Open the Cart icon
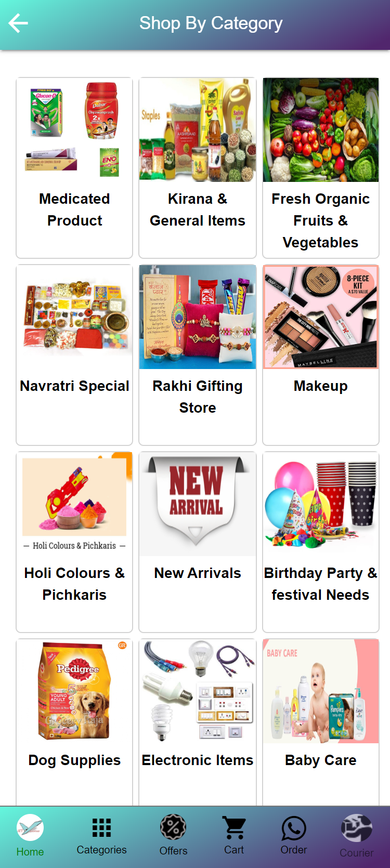This screenshot has height=868, width=390. [234, 827]
